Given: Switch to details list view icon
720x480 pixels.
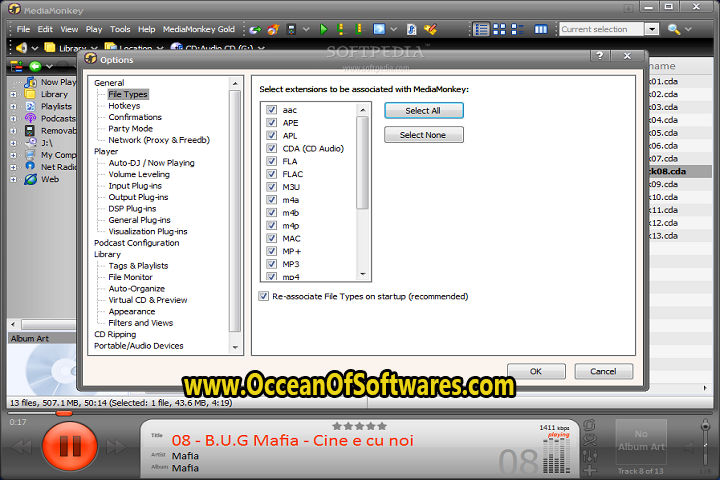Looking at the screenshot, I should pyautogui.click(x=481, y=29).
